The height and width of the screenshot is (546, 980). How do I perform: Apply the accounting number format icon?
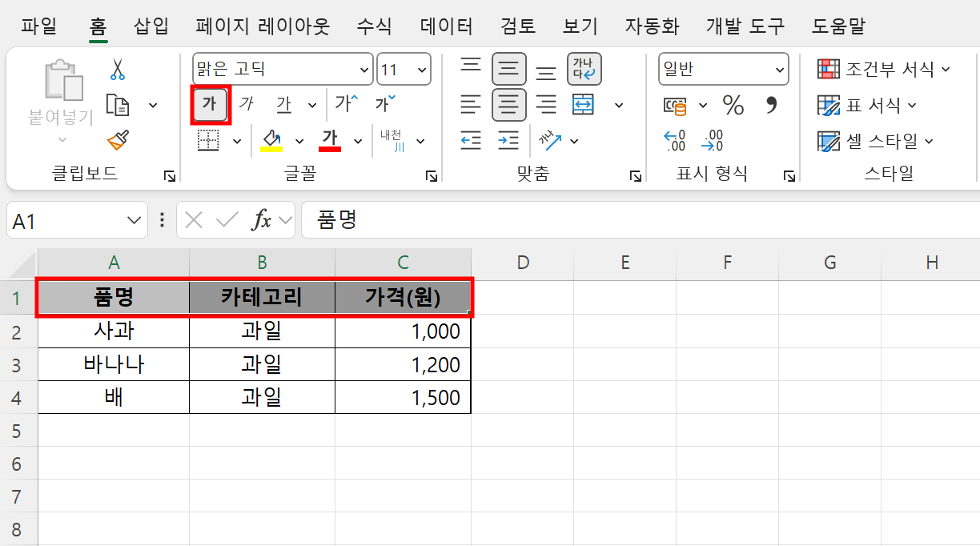click(x=675, y=105)
